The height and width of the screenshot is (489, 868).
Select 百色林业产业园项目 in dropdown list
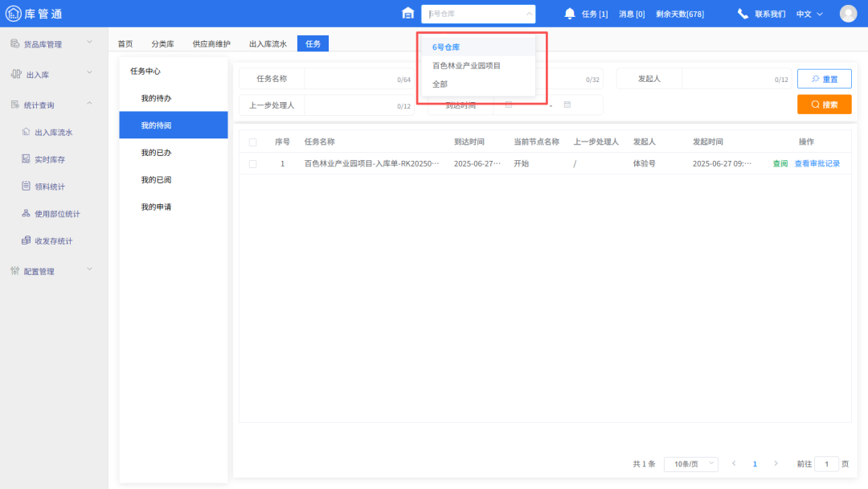[478, 65]
